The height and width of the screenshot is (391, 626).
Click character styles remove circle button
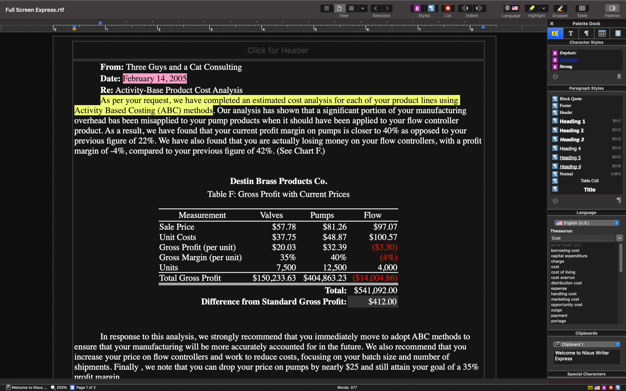click(555, 77)
